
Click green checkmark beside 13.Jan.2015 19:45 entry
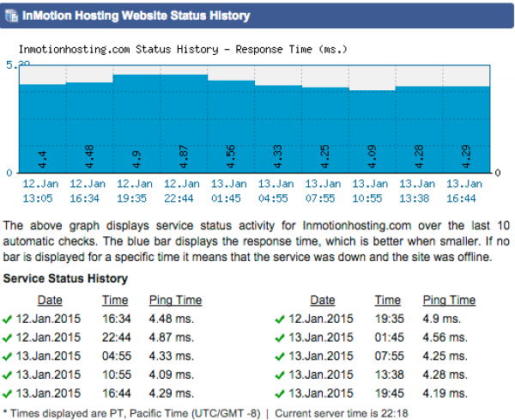click(x=280, y=394)
